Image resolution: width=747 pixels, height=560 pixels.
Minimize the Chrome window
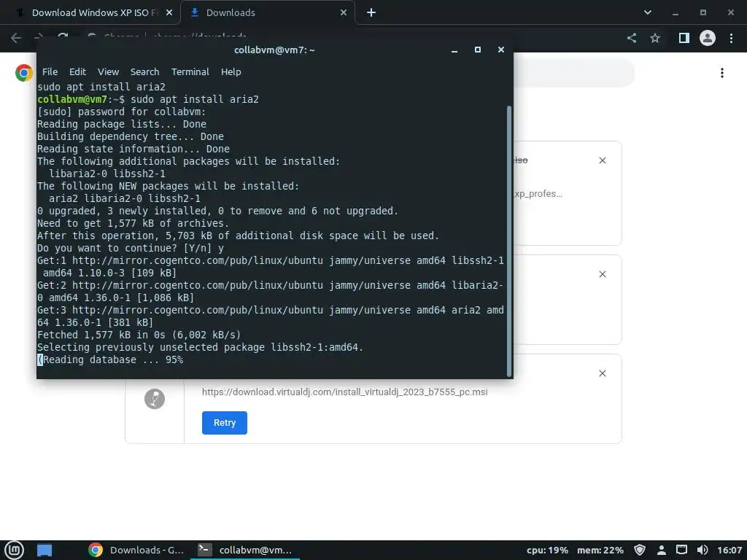(675, 13)
